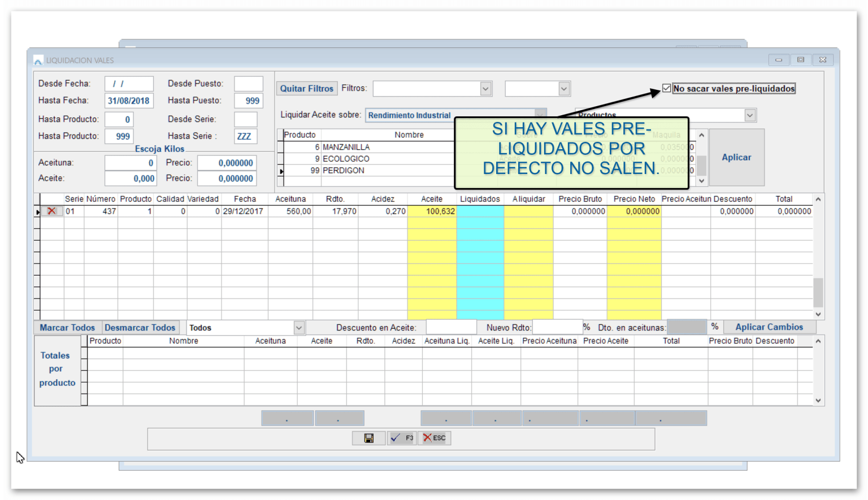The image size is (868, 500).
Task: Click the ESC cancel button
Action: point(434,438)
